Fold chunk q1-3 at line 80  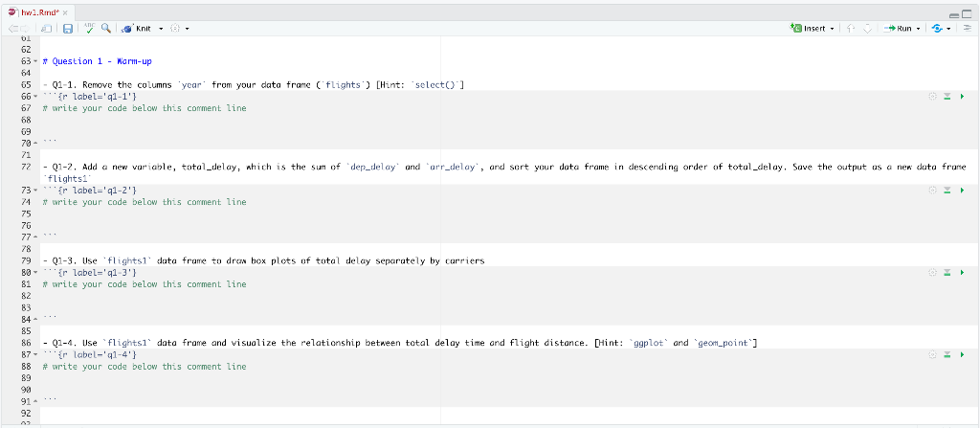tap(33, 273)
